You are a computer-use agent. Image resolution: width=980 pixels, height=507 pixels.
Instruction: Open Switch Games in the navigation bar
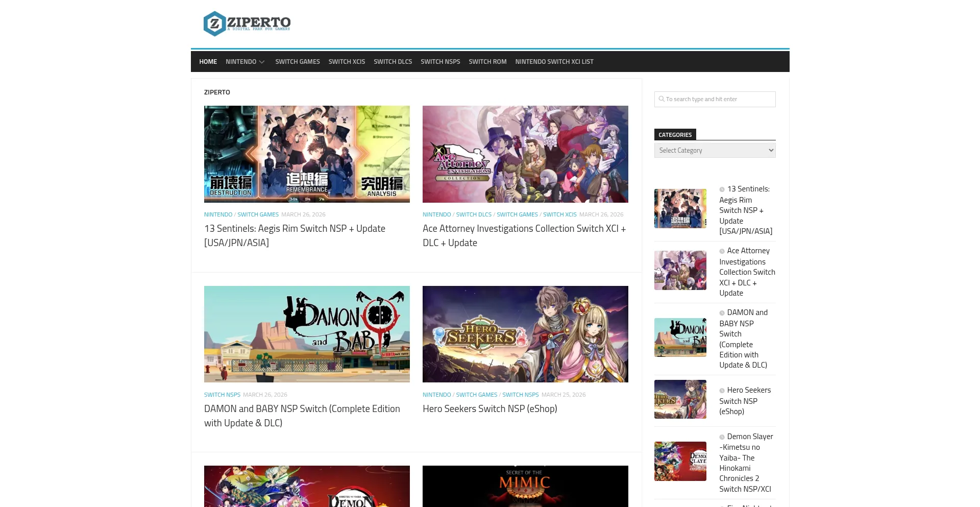[298, 62]
